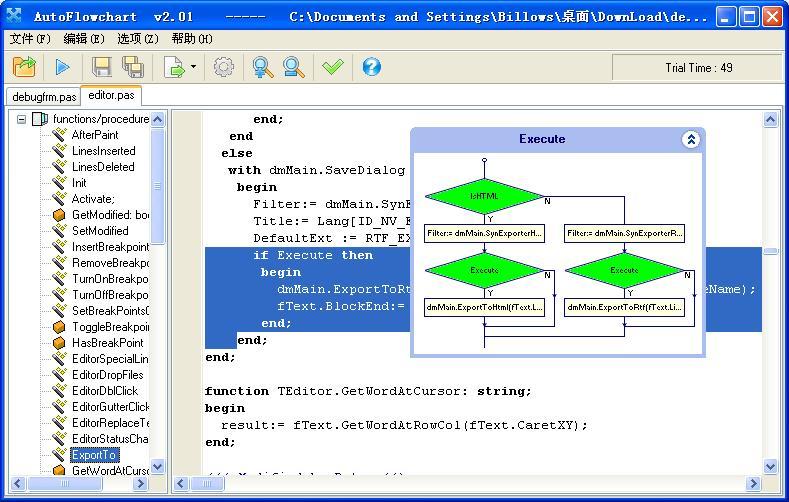Click the tree panel's scroll down arrow
The height and width of the screenshot is (502, 789).
[x=157, y=467]
